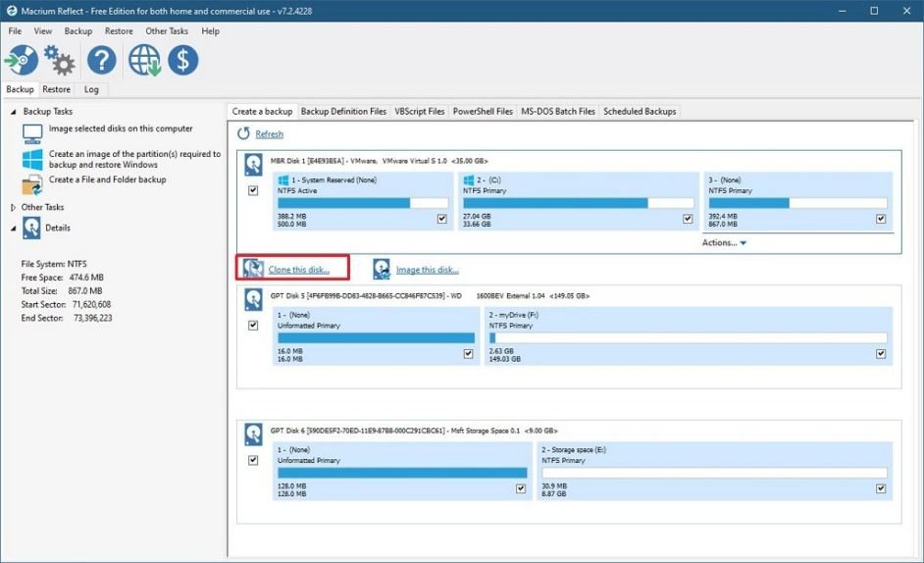Uncheck the MBR Disk 1 checkbox
Image resolution: width=924 pixels, height=563 pixels.
[x=253, y=191]
